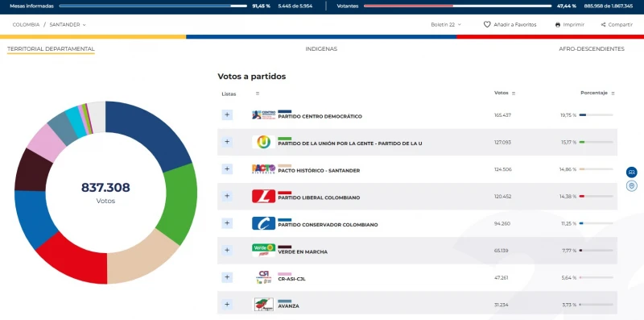
Task: Sort by the Listas column icon
Action: 258,94
